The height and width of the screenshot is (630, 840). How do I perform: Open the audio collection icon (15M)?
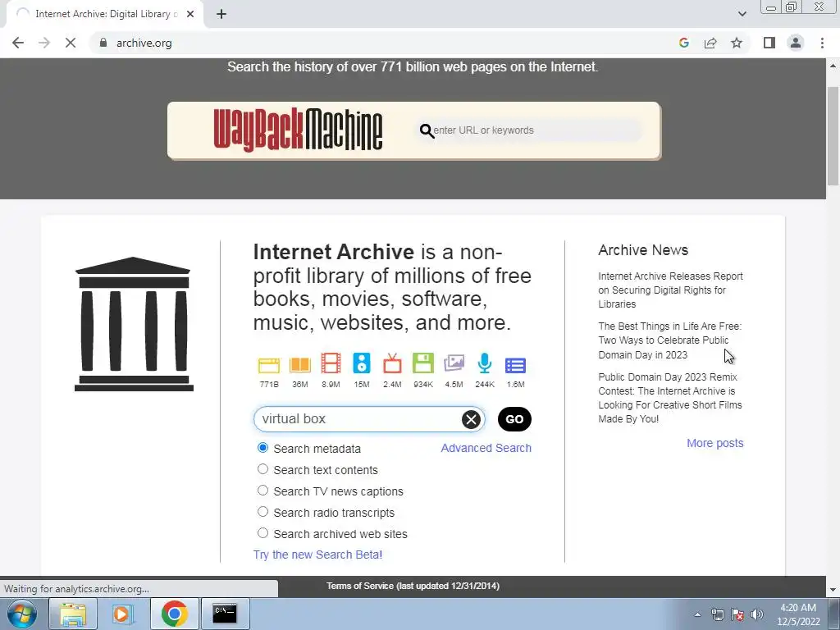tap(362, 363)
